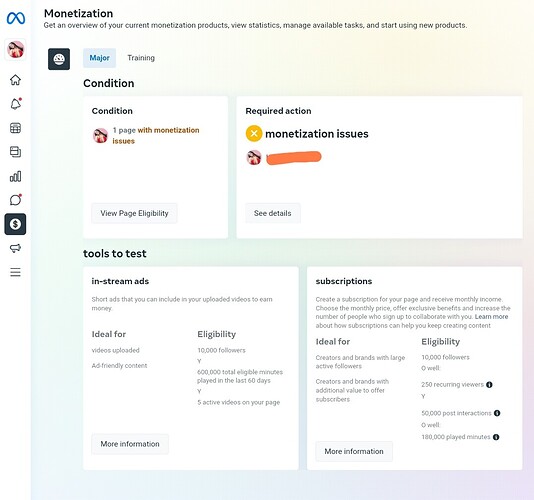Open the Meta logo home
Viewport: 534px width, 500px height.
(16, 18)
